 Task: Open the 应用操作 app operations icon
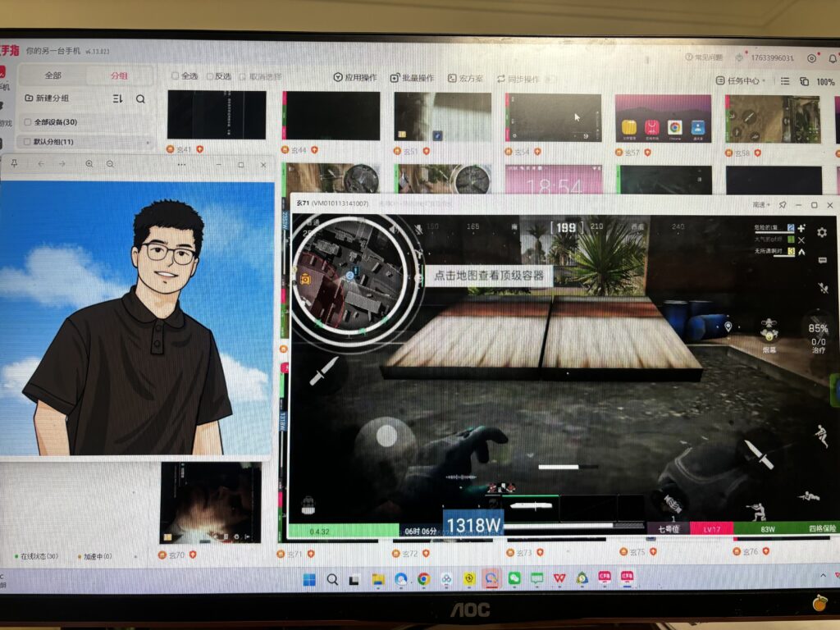pos(337,77)
